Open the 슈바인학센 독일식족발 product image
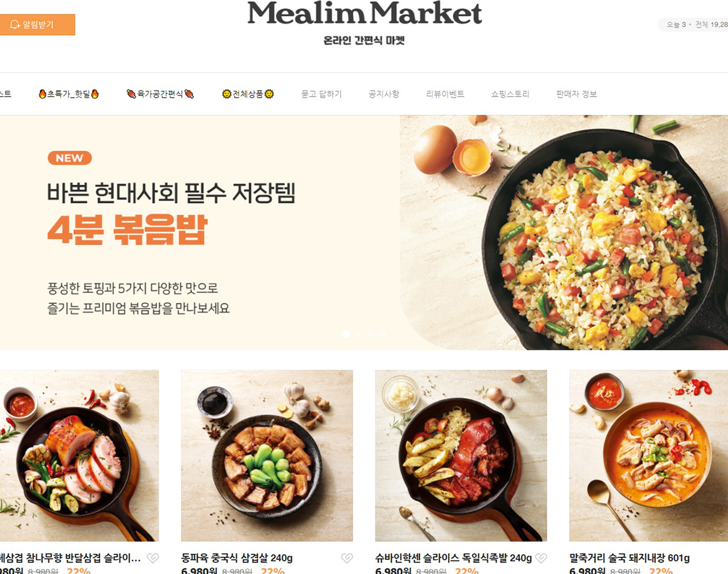Screen dimensions: 728x574 click(x=461, y=456)
